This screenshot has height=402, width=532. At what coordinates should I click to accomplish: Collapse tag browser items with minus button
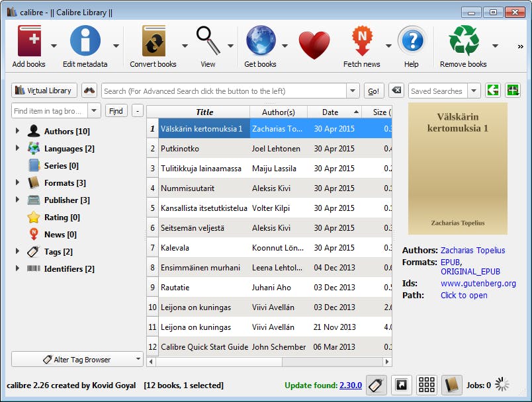tap(138, 111)
